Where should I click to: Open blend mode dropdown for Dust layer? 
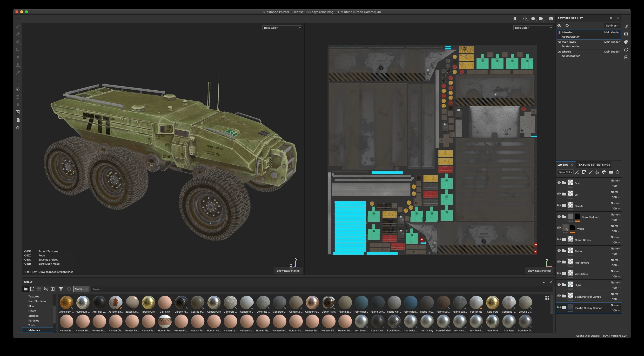615,181
